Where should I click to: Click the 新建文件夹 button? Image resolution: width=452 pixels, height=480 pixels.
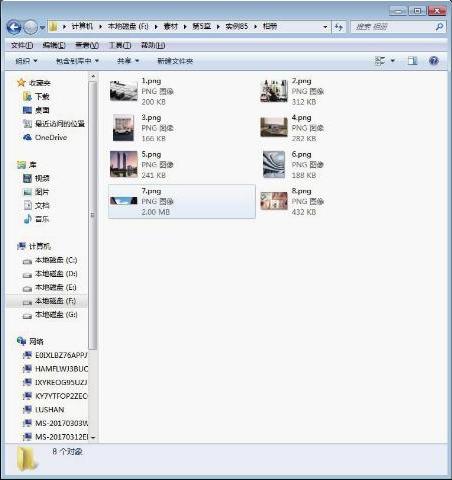click(x=175, y=61)
